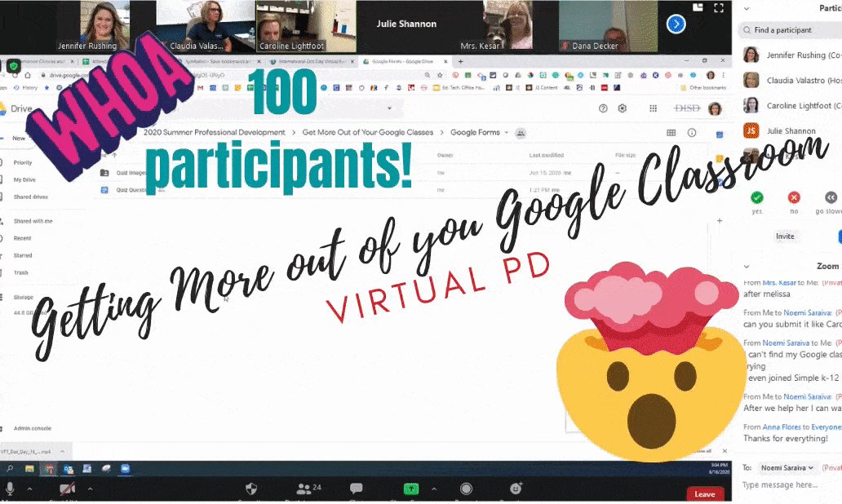Open Shared with me in sidebar
The width and height of the screenshot is (842, 504).
tap(33, 221)
